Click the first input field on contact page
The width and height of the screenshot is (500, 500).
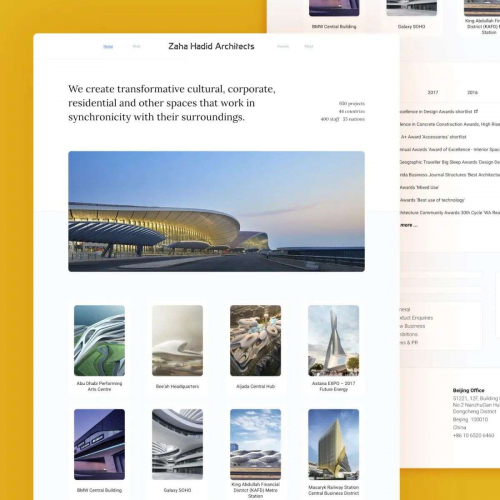[441, 275]
